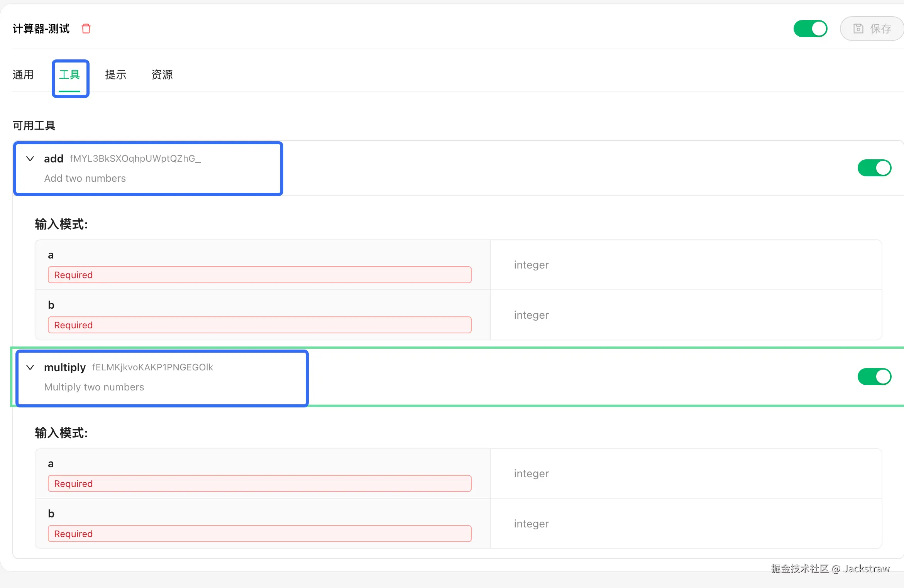Click the 'Multiply two numbers' description text
This screenshot has width=904, height=588.
click(94, 387)
